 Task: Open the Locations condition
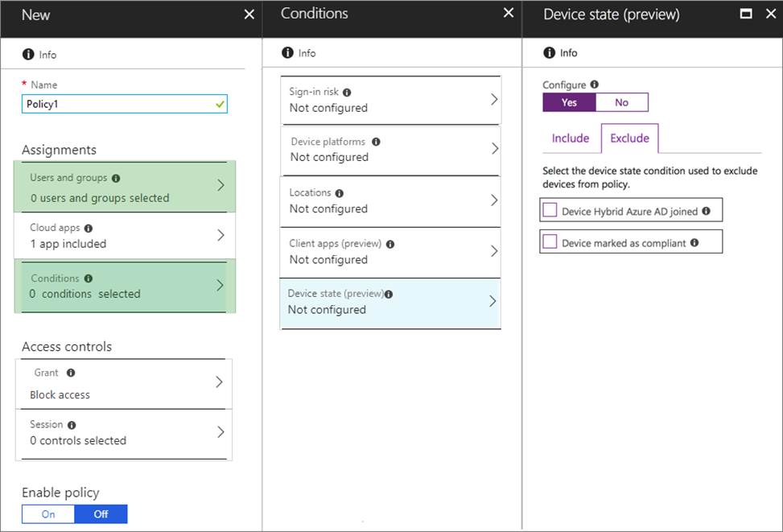(x=390, y=201)
